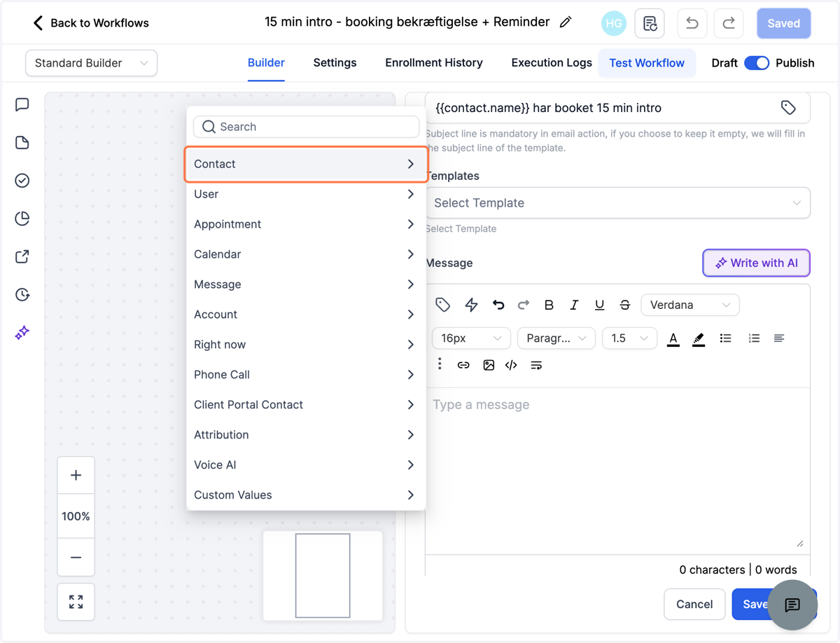840x643 pixels.
Task: Choose the text color picker
Action: (673, 338)
